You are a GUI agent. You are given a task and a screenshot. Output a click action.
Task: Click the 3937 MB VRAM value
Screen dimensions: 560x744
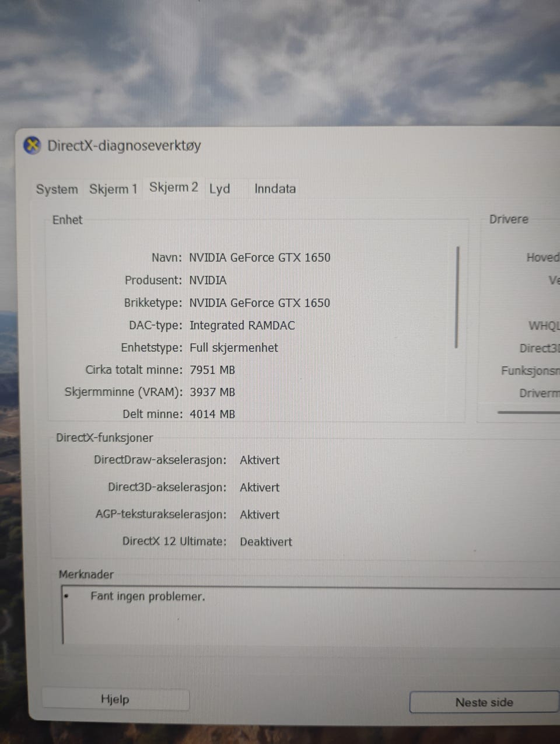(212, 392)
